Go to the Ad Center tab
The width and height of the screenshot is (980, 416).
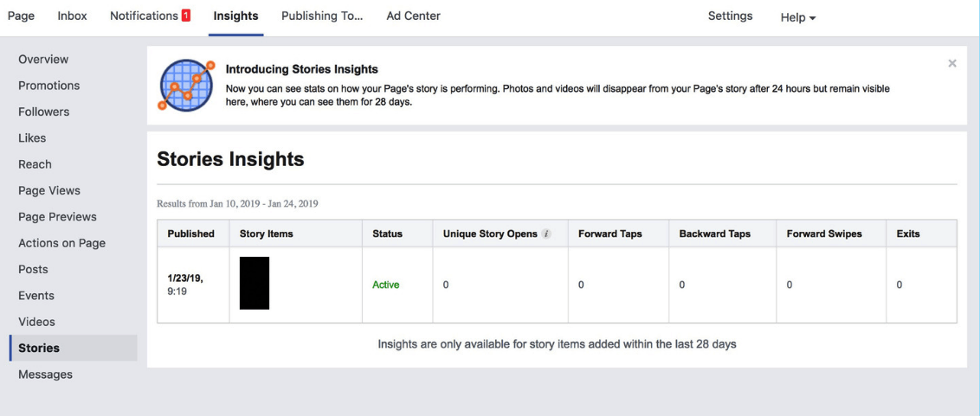413,16
